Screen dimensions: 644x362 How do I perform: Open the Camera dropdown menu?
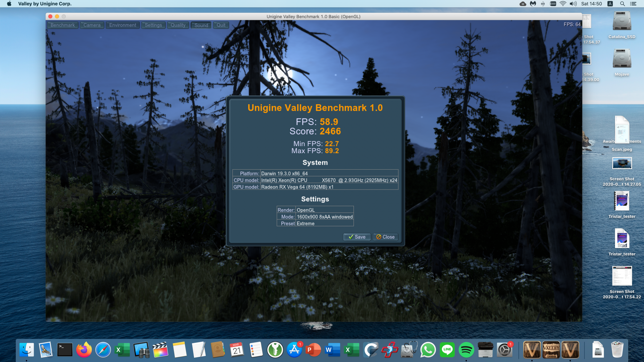coord(92,25)
